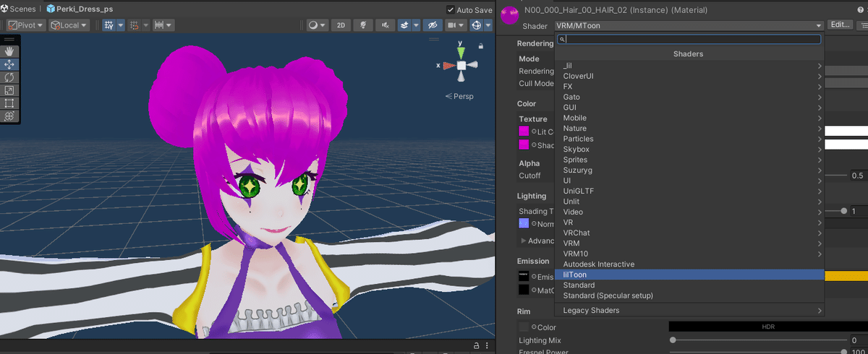868x354 pixels.
Task: Click the Shade Color texture swatch
Action: tap(524, 144)
